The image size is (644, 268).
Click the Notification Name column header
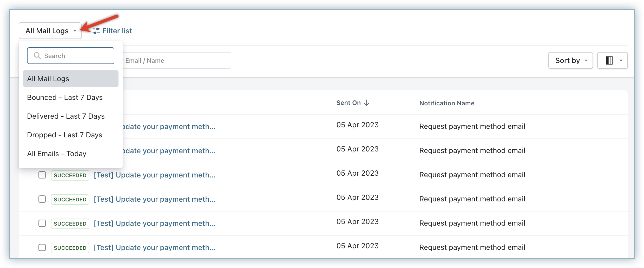(x=447, y=103)
